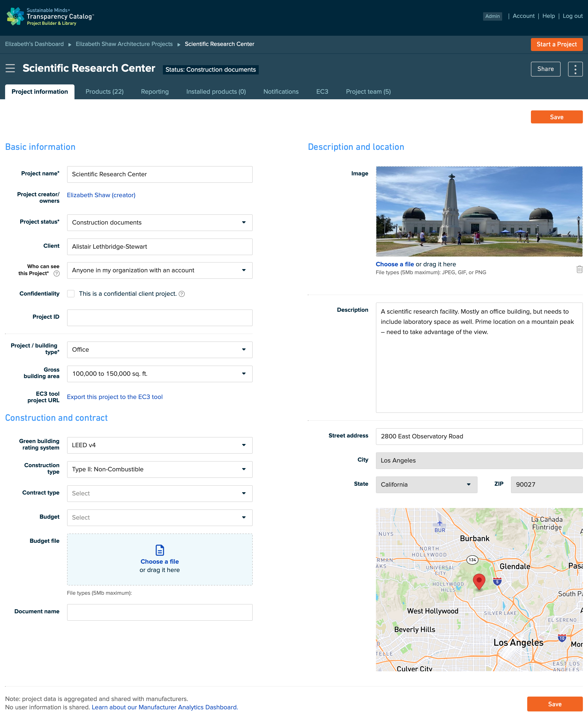Image resolution: width=588 pixels, height=720 pixels.
Task: Open Manufacturer Analytics Dashboard link
Action: click(165, 707)
